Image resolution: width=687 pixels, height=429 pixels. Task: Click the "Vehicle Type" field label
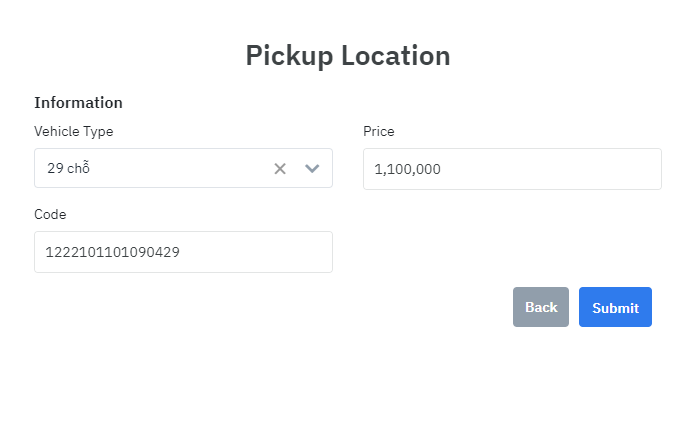(73, 131)
